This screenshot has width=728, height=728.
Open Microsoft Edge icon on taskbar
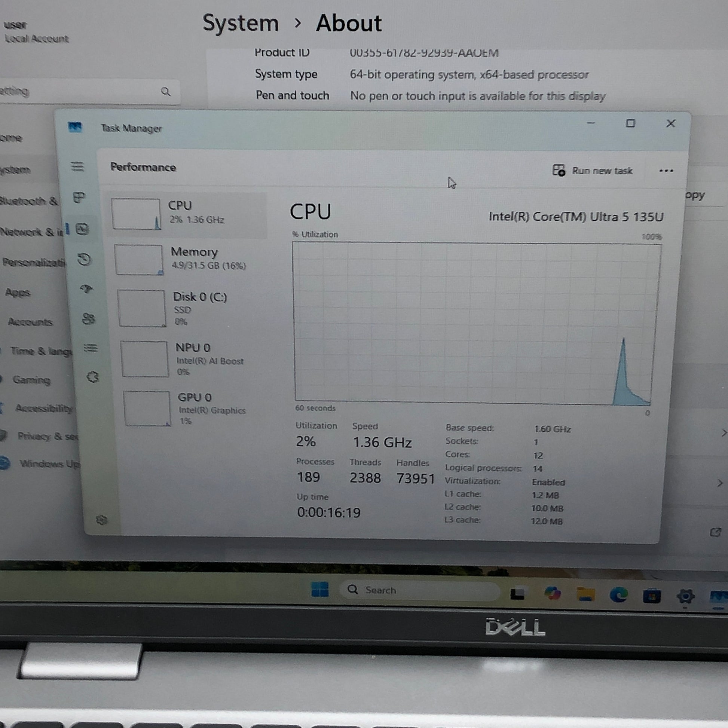pyautogui.click(x=619, y=595)
